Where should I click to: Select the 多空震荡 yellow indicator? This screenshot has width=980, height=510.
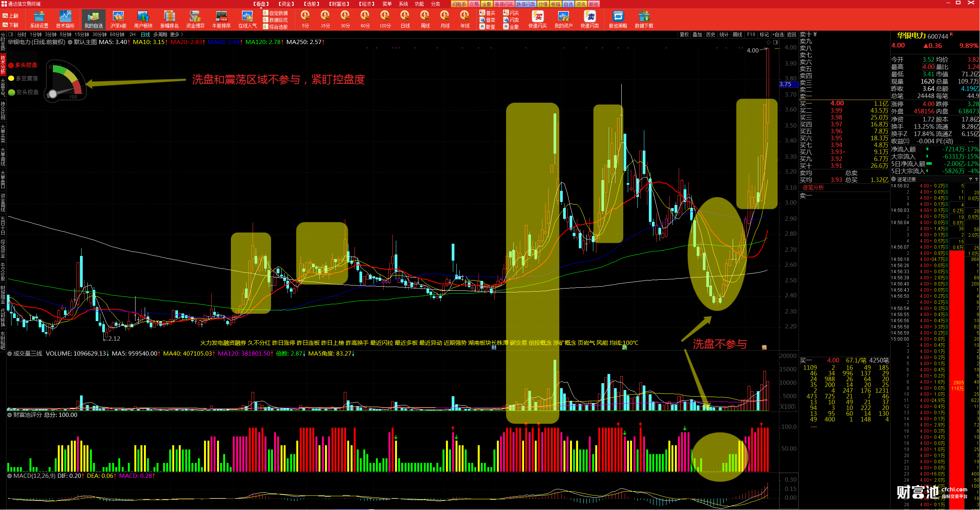pos(23,79)
